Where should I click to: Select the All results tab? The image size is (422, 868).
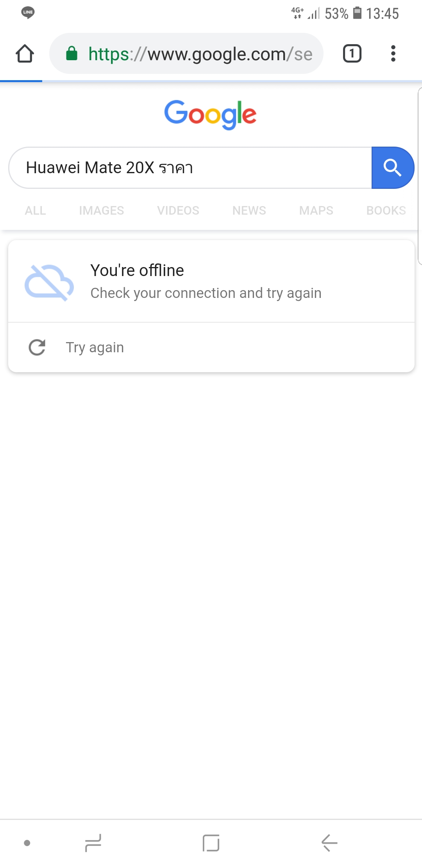tap(36, 210)
